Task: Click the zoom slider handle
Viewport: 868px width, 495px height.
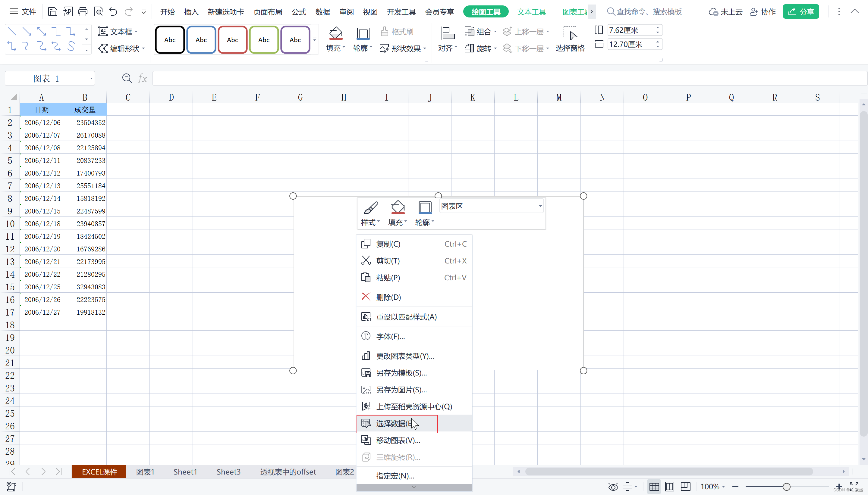Action: point(786,487)
